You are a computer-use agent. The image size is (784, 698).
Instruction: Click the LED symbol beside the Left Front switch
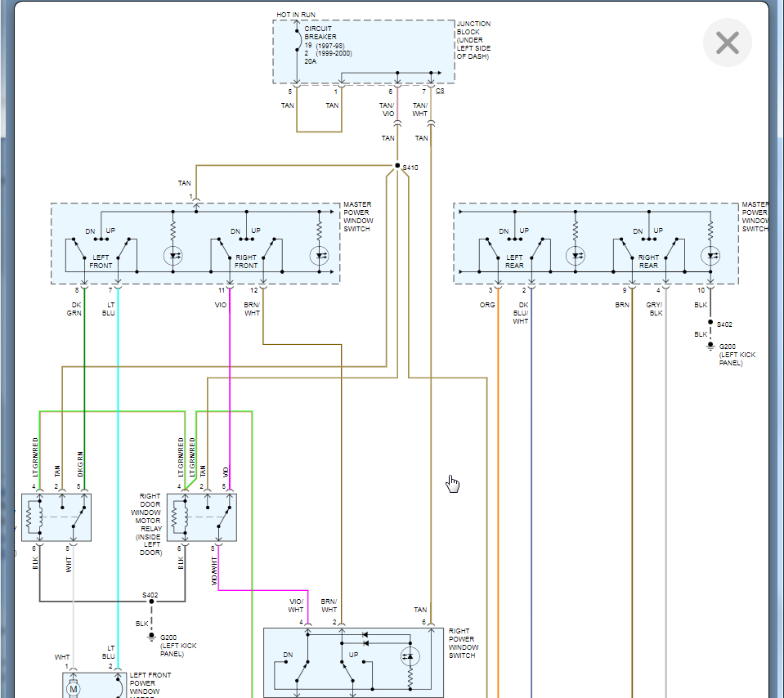point(173,255)
